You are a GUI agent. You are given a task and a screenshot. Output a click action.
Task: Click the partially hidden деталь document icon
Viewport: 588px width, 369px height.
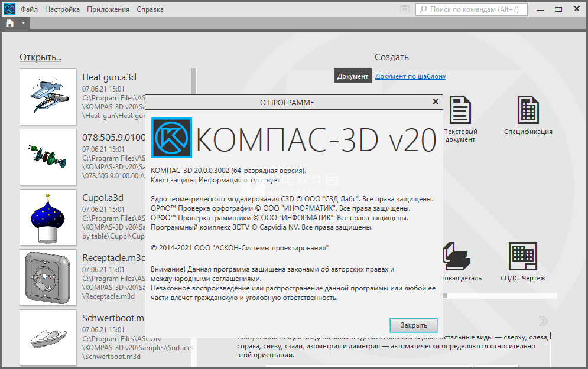pyautogui.click(x=456, y=256)
